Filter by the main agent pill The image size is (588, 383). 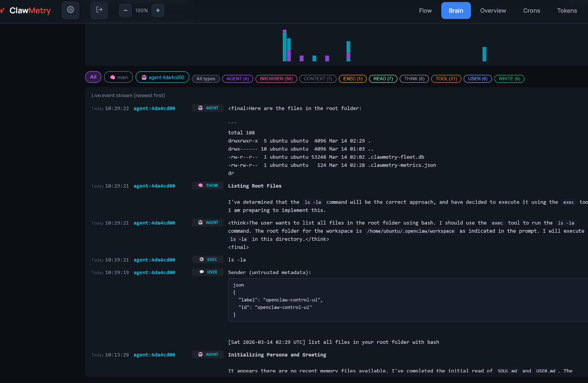click(x=118, y=77)
